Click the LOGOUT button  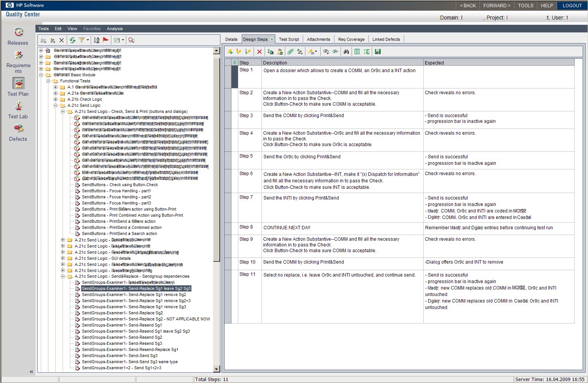tap(572, 5)
